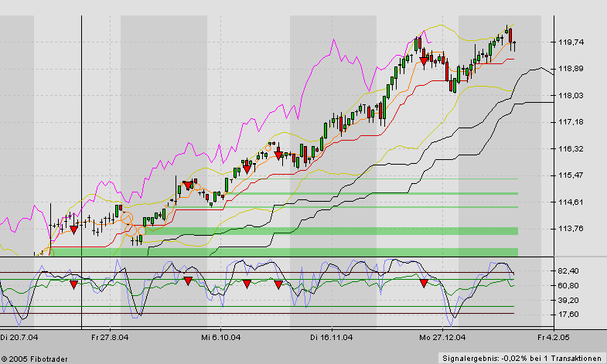Click the price axis label 119,74
Image resolution: width=607 pixels, height=364 pixels.
(x=571, y=43)
